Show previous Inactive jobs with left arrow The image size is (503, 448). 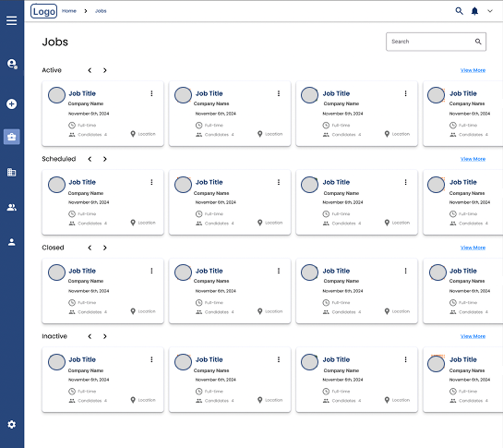pyautogui.click(x=90, y=336)
